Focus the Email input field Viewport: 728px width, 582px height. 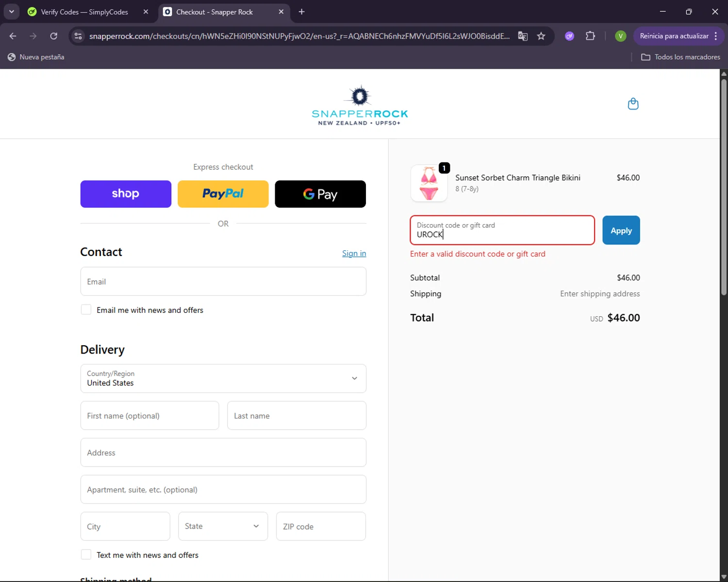click(223, 281)
